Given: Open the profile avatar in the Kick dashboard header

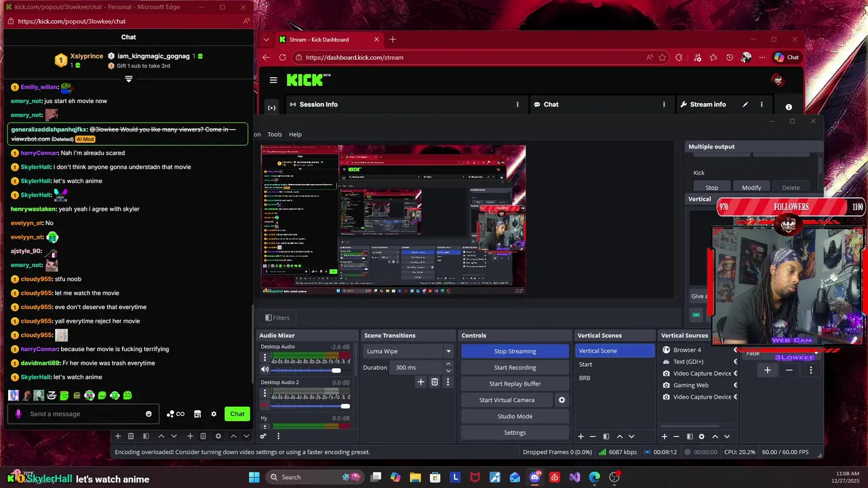Looking at the screenshot, I should click(x=778, y=80).
